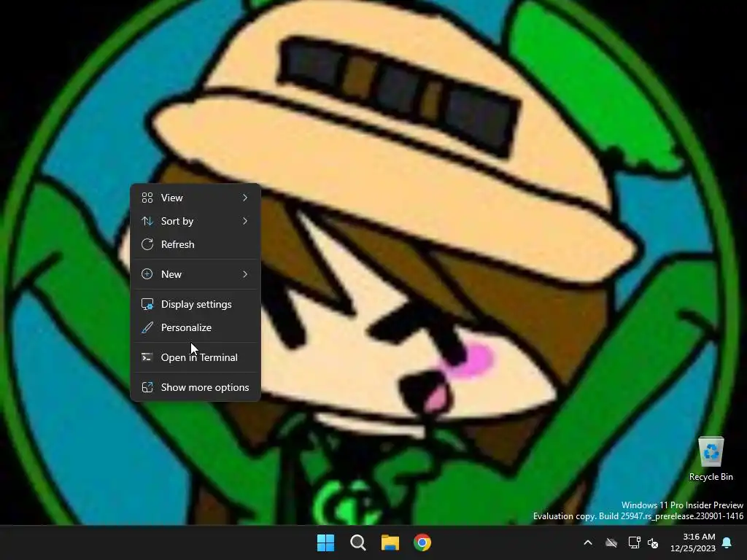Image resolution: width=747 pixels, height=560 pixels.
Task: Choose Open in Terminal
Action: (196, 357)
